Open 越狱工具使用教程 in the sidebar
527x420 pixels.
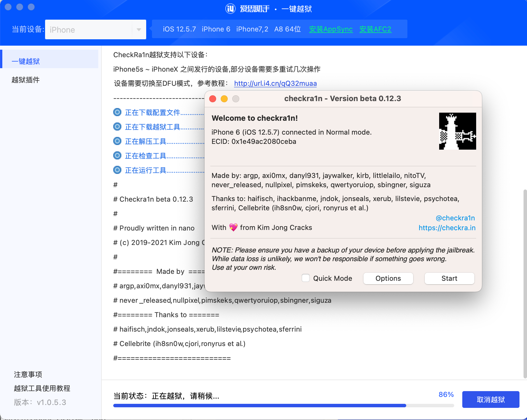coord(42,388)
